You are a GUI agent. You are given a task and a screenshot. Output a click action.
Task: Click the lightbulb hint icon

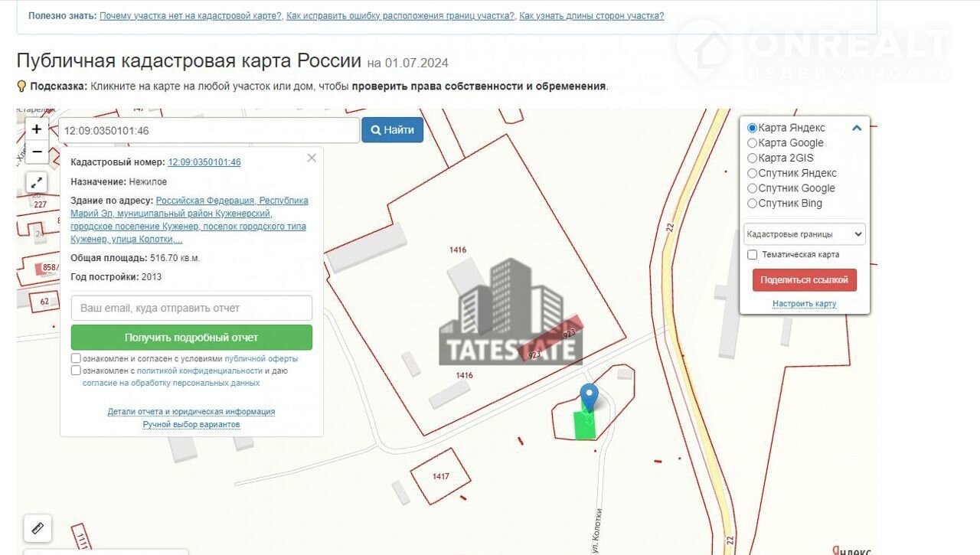(x=21, y=87)
